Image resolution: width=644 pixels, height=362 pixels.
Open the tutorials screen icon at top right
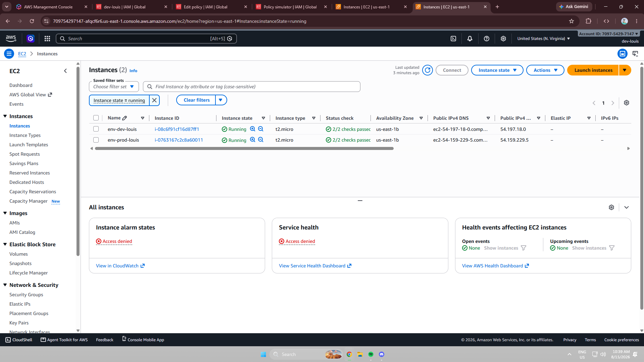click(x=635, y=54)
